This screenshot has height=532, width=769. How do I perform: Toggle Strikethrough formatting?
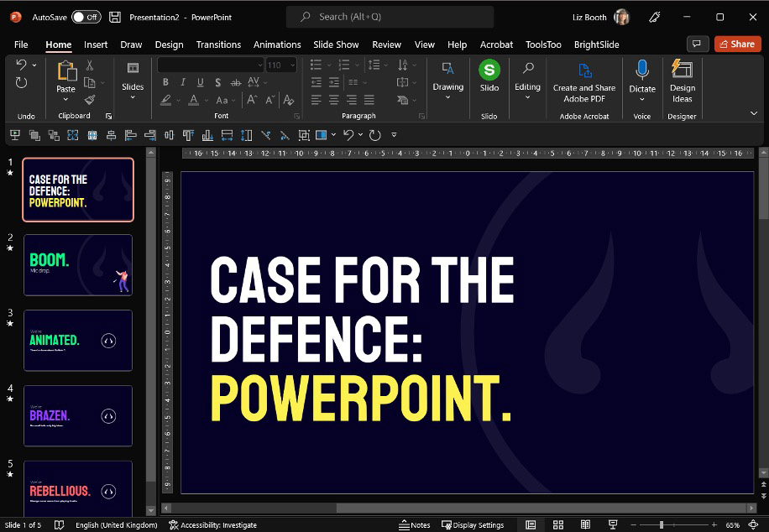point(236,82)
